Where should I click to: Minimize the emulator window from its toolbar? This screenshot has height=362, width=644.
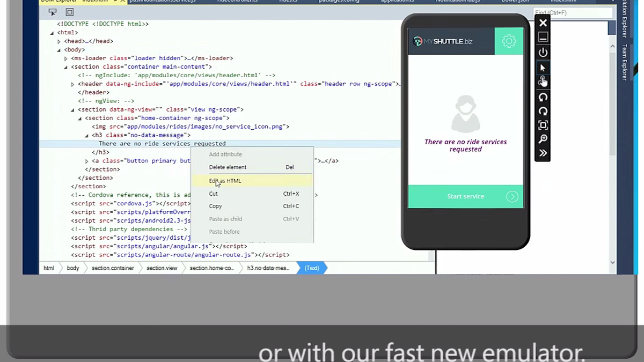point(543,37)
